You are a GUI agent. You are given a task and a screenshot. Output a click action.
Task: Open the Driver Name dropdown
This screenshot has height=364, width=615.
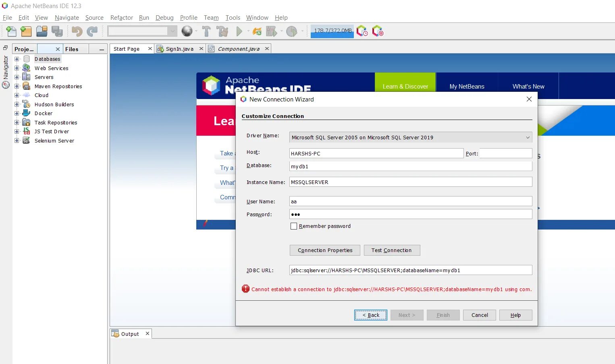click(411, 137)
